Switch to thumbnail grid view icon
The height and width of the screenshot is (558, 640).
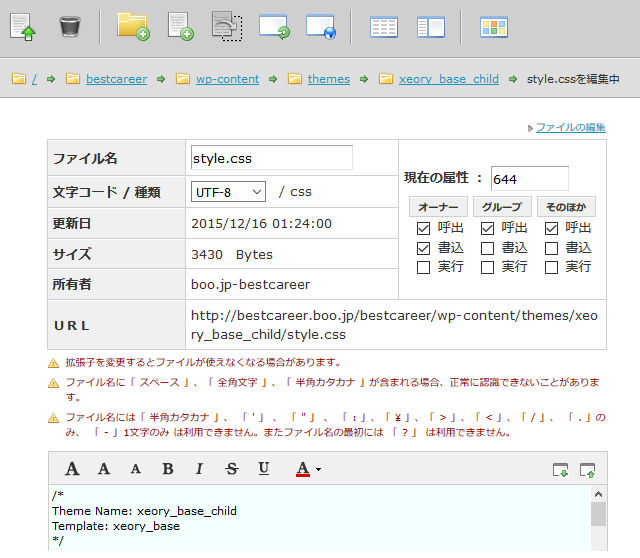(494, 27)
